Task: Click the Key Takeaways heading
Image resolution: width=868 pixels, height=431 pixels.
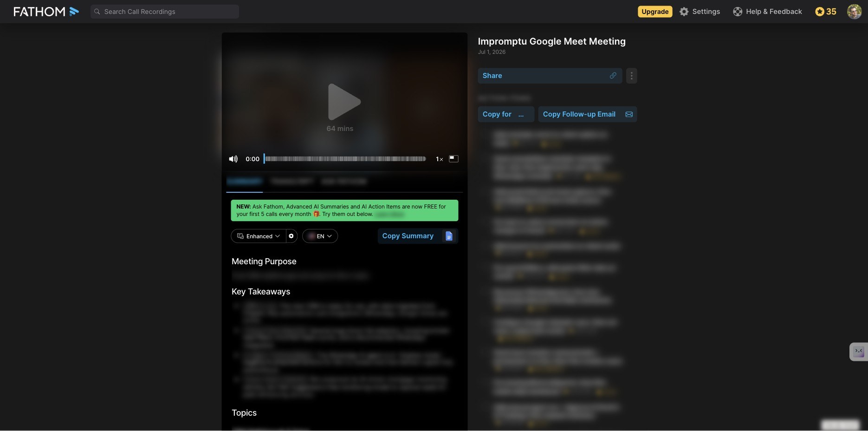Action: click(x=261, y=292)
